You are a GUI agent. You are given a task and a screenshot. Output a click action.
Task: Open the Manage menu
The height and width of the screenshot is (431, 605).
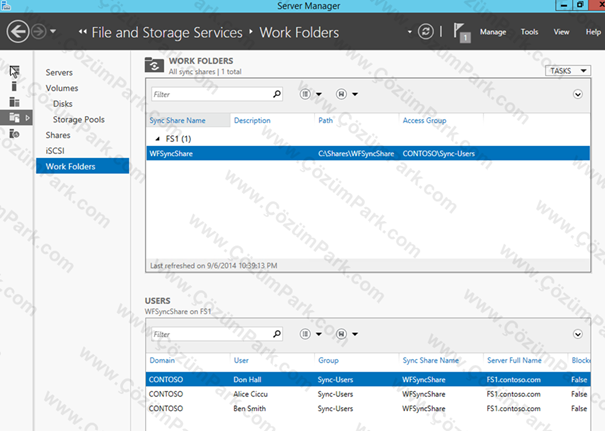493,32
